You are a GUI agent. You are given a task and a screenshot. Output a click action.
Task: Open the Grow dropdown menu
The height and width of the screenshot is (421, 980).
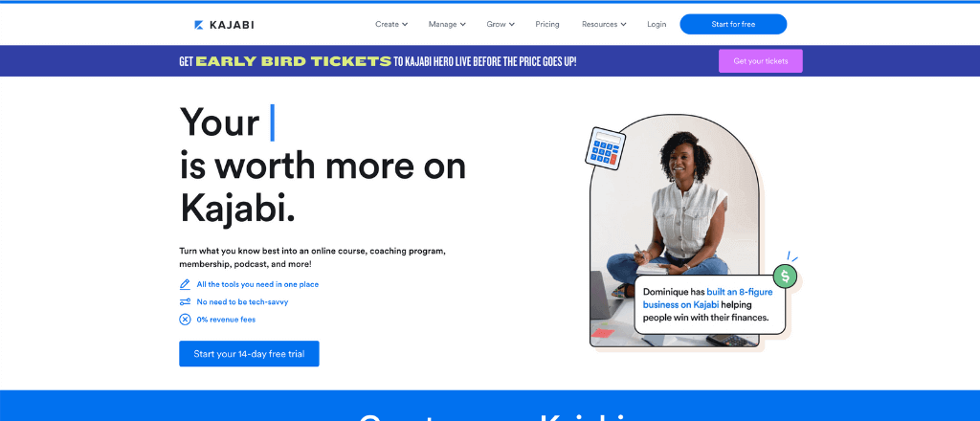point(501,24)
